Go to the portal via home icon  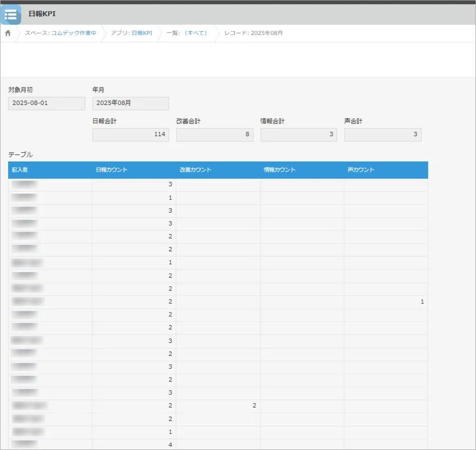pos(8,33)
